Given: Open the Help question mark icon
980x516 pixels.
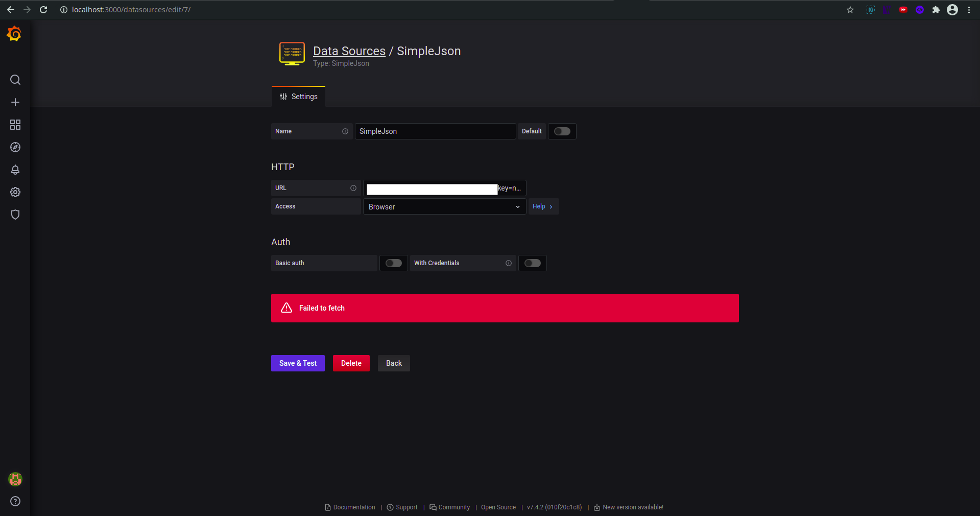Looking at the screenshot, I should (x=15, y=501).
